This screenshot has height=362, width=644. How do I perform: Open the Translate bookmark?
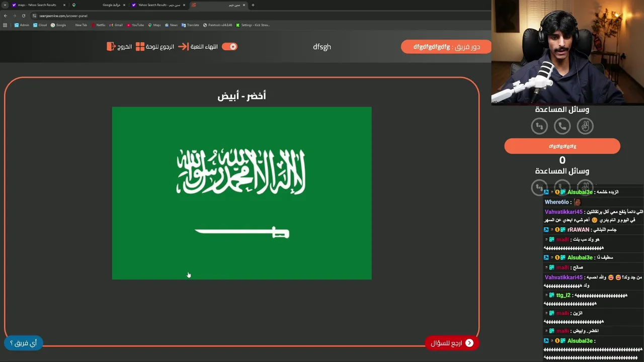click(x=191, y=25)
